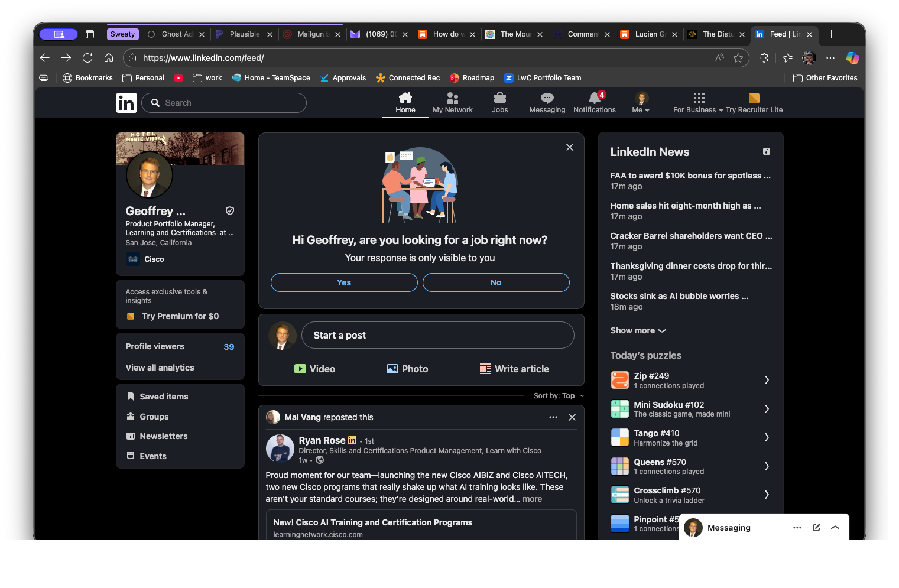
Task: Add a Photo to a new post
Action: point(407,369)
